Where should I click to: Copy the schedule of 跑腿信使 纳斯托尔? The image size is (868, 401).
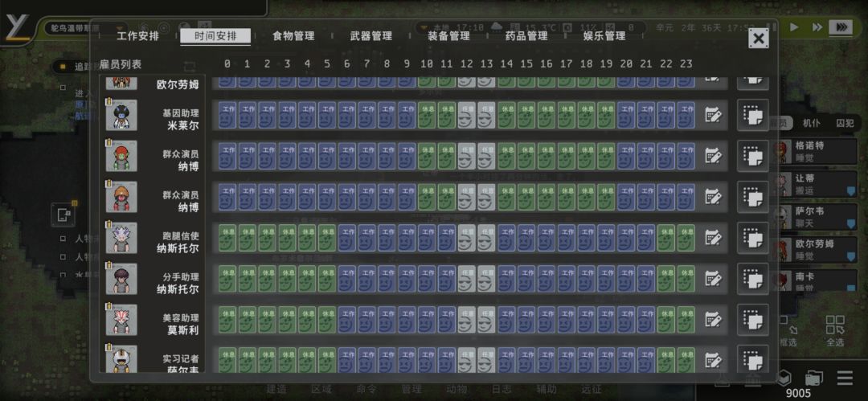(x=753, y=238)
